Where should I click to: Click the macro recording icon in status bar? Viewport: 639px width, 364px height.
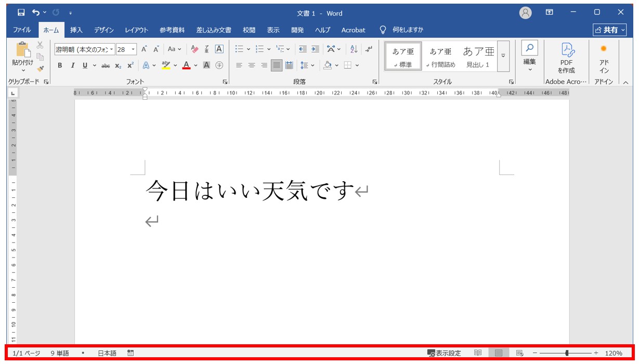(131, 353)
